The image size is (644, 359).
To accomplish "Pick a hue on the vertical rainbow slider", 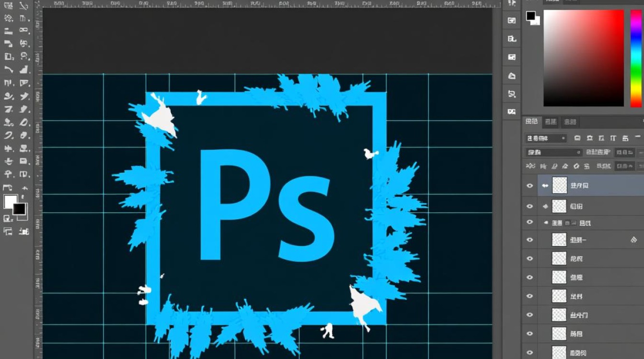I will click(x=635, y=58).
